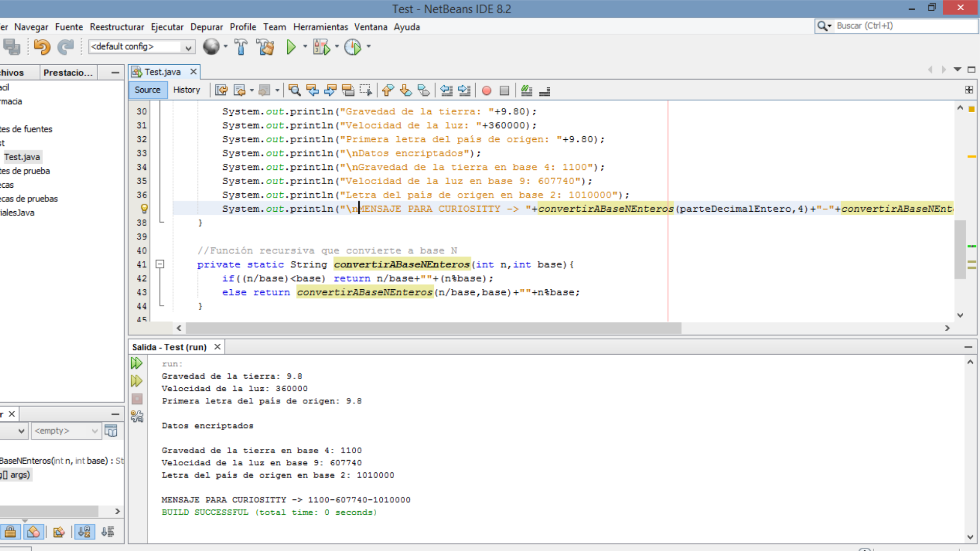Select the Source tab in editor
This screenshot has height=551, width=980.
pos(148,89)
